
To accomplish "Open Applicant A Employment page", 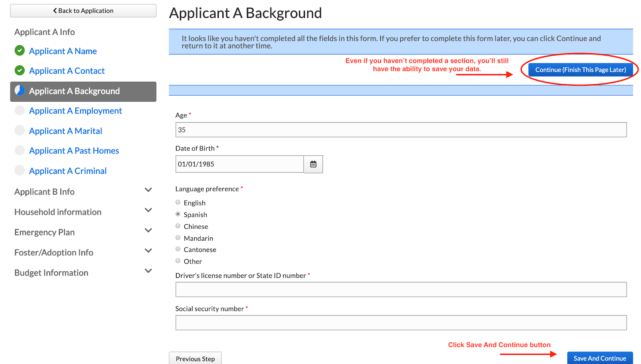I will click(x=75, y=111).
